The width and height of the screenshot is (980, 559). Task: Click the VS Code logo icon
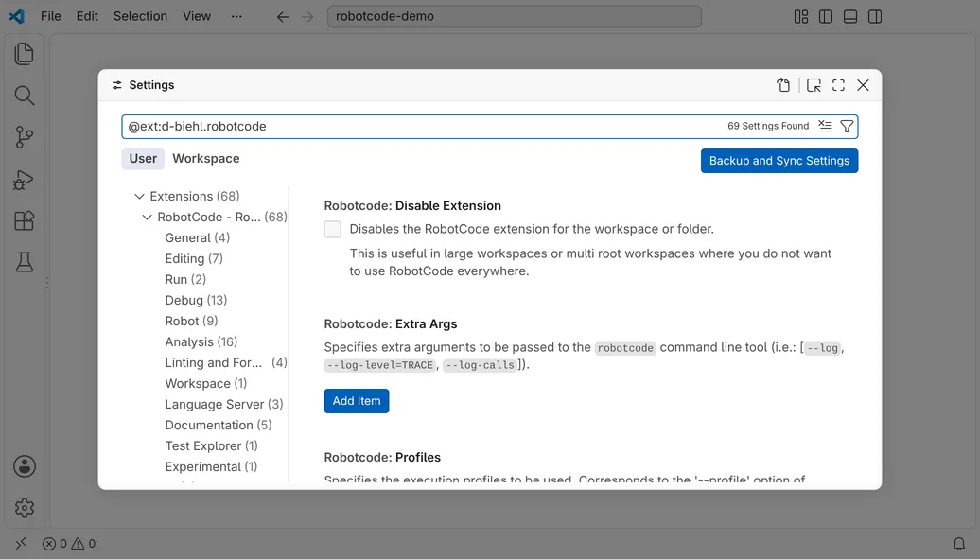coord(17,16)
